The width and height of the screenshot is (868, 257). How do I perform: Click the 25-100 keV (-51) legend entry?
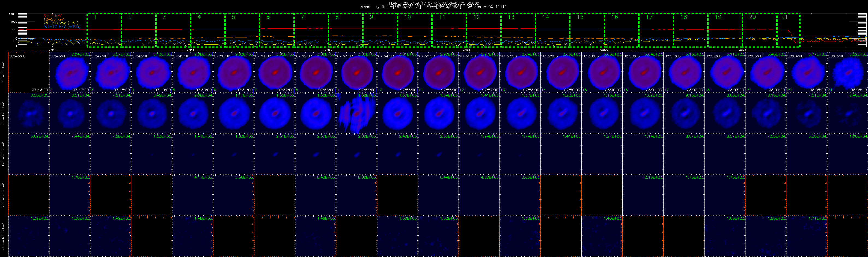61,23
